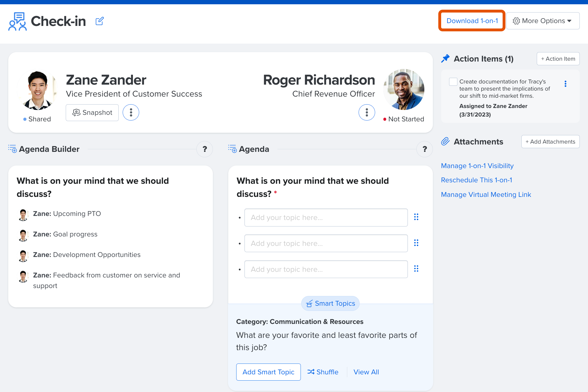Open the action item's three-dot menu

(566, 84)
